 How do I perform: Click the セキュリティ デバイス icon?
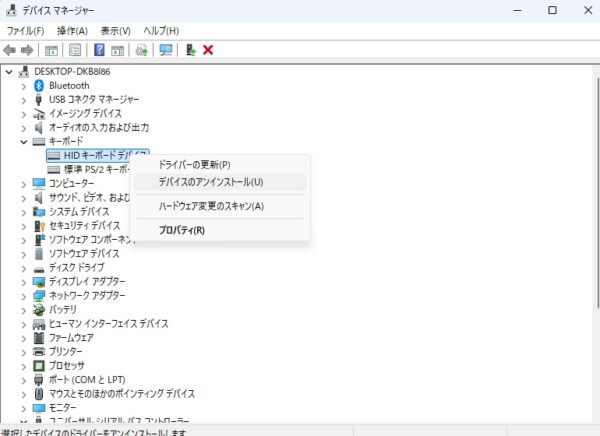pos(39,226)
